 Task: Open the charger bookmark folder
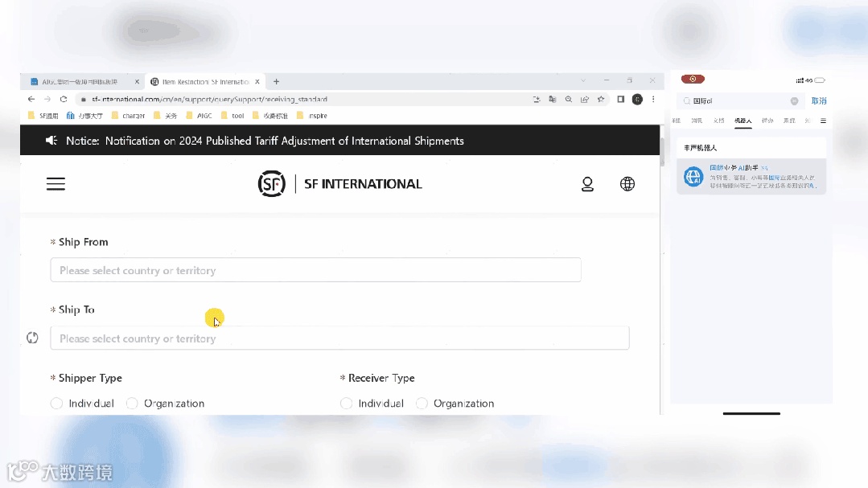pyautogui.click(x=129, y=116)
